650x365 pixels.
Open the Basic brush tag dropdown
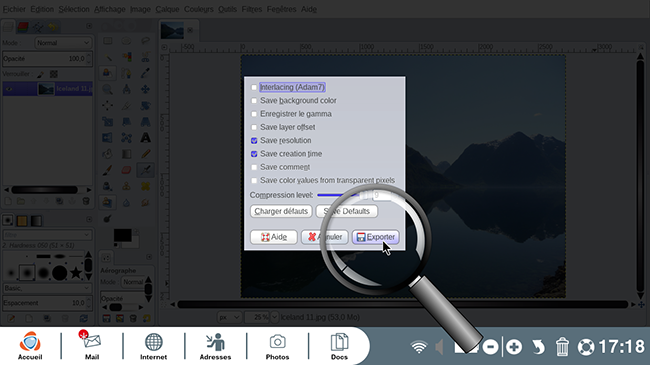[47, 288]
